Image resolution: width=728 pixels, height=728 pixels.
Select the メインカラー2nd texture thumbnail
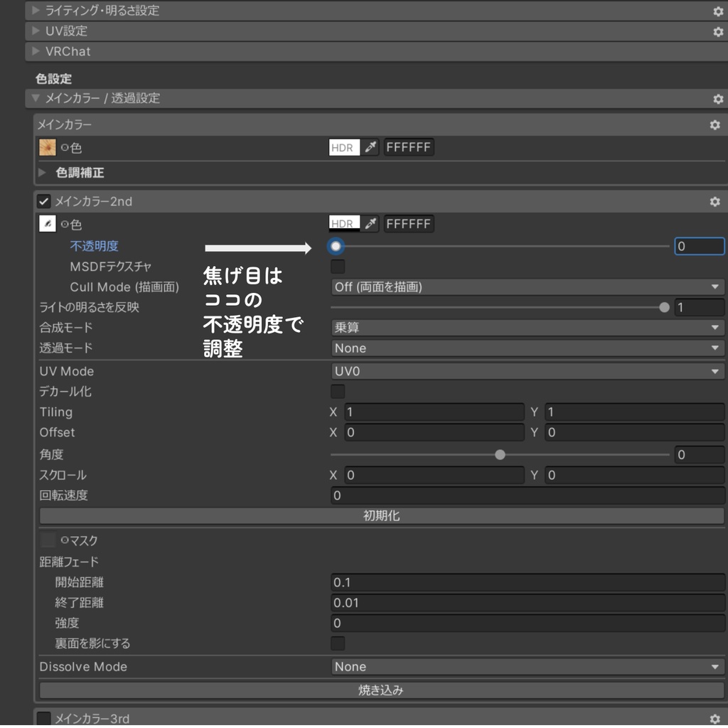(x=48, y=224)
